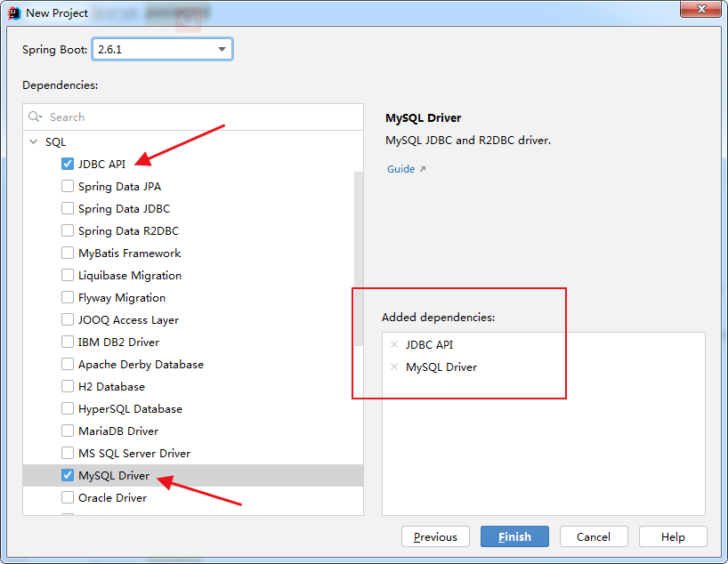Enable IBM DB2 Driver dependency
This screenshot has width=728, height=564.
[68, 342]
